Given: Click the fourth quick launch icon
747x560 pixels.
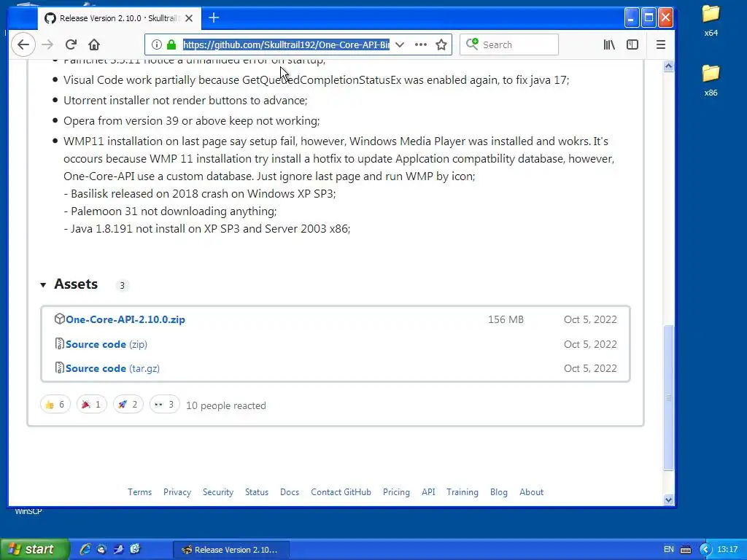Looking at the screenshot, I should pyautogui.click(x=135, y=549).
